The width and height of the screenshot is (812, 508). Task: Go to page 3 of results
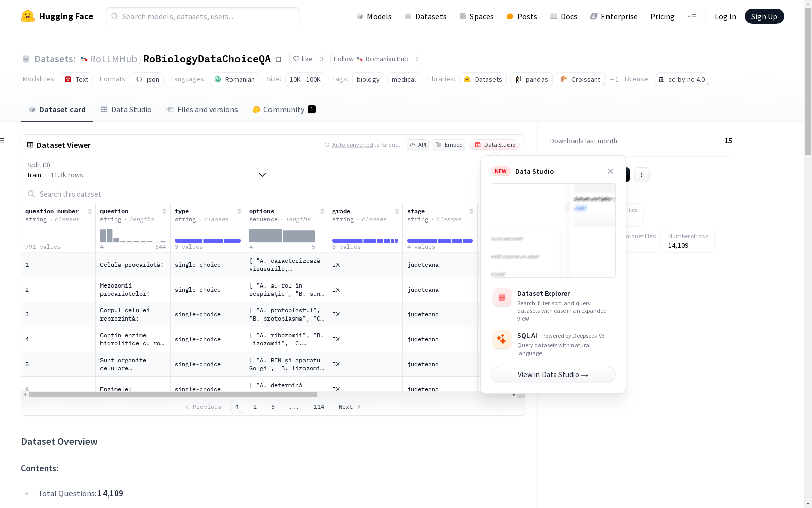click(273, 407)
